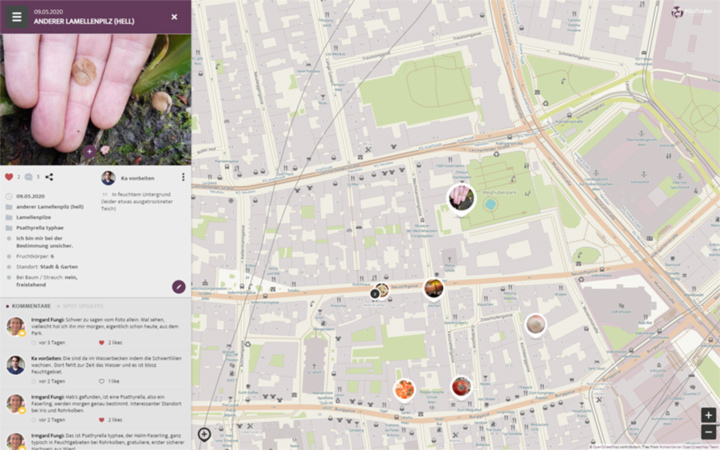Viewport: 720px width, 450px height.
Task: Add photo using plus icon on image
Action: (x=90, y=152)
